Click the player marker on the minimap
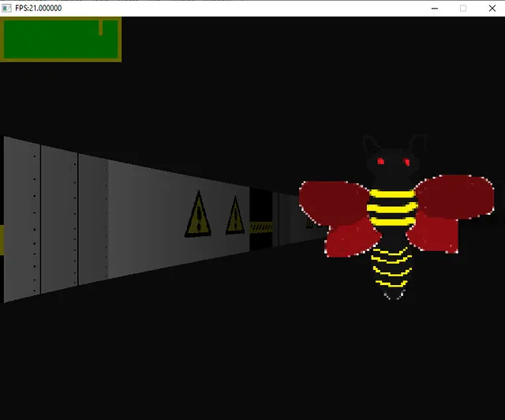505x420 pixels. (x=101, y=28)
